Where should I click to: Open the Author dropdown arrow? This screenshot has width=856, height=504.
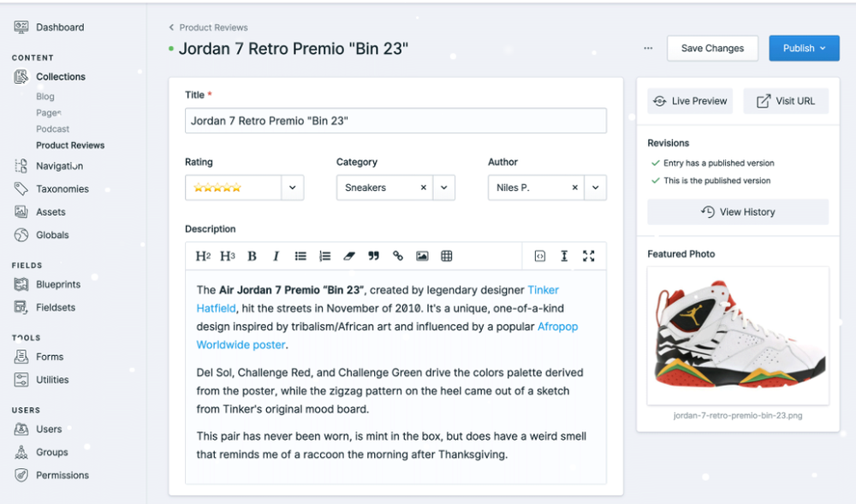[x=596, y=187]
